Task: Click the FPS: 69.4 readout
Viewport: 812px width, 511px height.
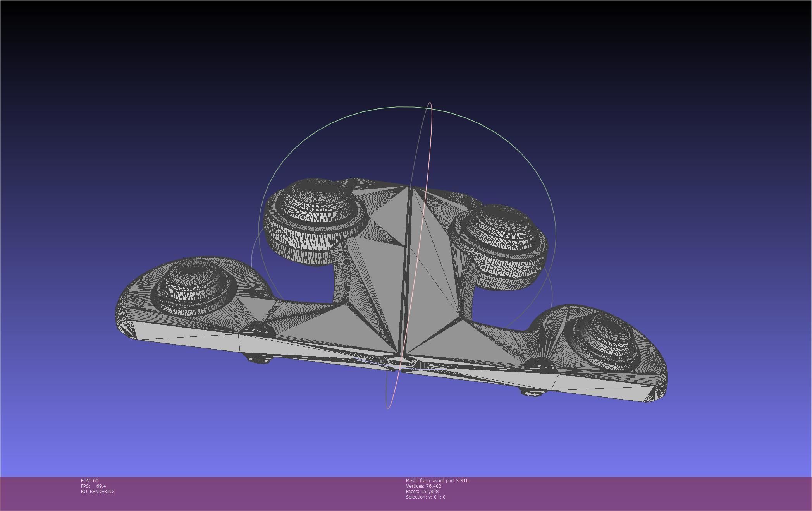Action: click(93, 486)
